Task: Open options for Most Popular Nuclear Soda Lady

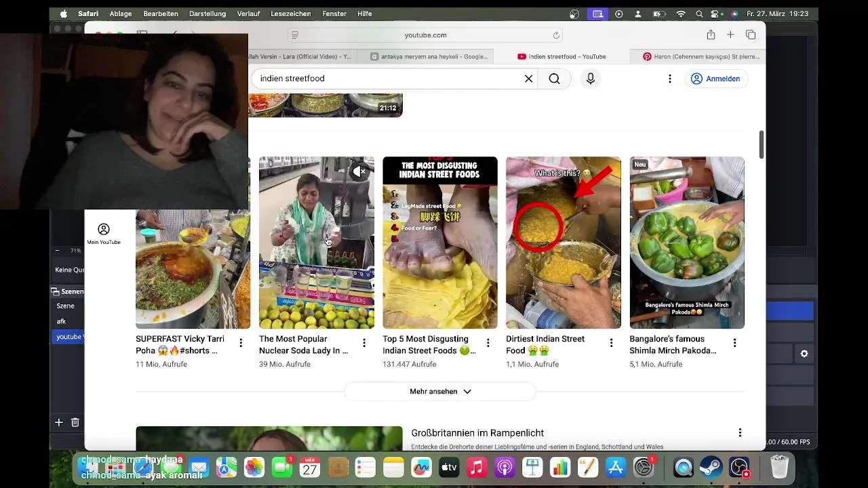Action: (x=364, y=343)
